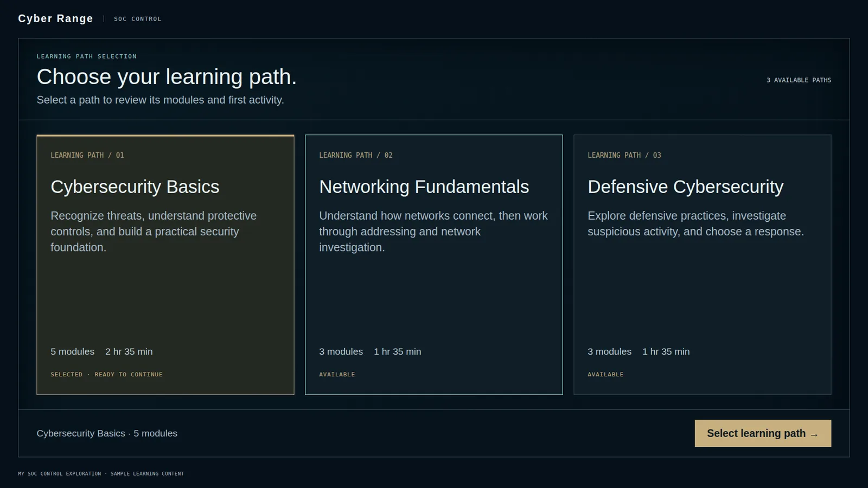Click the 3 AVAILABLE PATHS counter

click(799, 80)
